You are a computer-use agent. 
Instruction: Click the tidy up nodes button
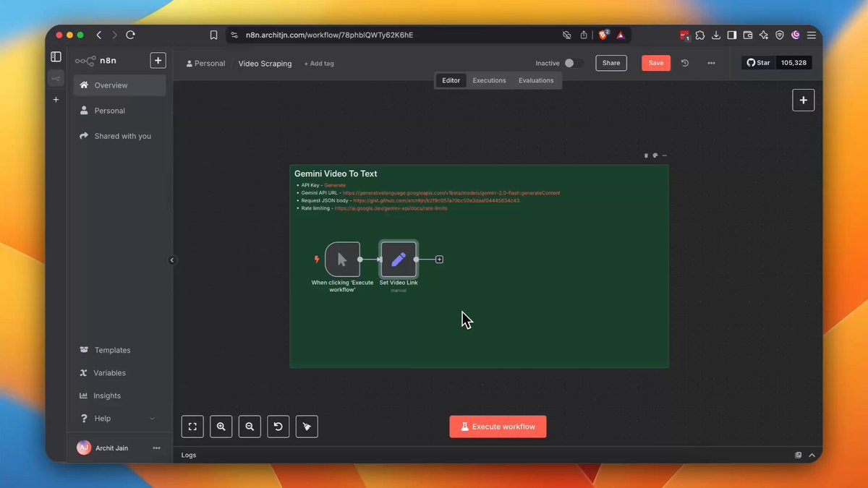[307, 427]
